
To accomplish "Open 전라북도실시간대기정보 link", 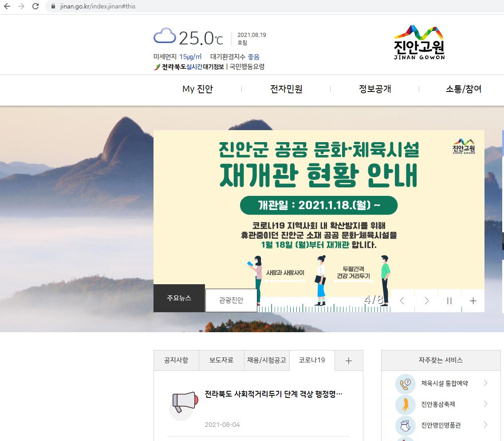I will pos(193,67).
